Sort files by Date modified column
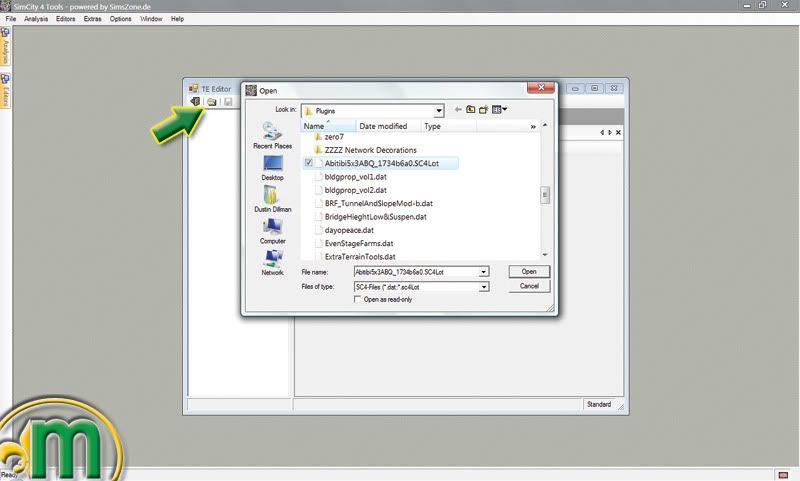800x481 pixels. [x=388, y=126]
